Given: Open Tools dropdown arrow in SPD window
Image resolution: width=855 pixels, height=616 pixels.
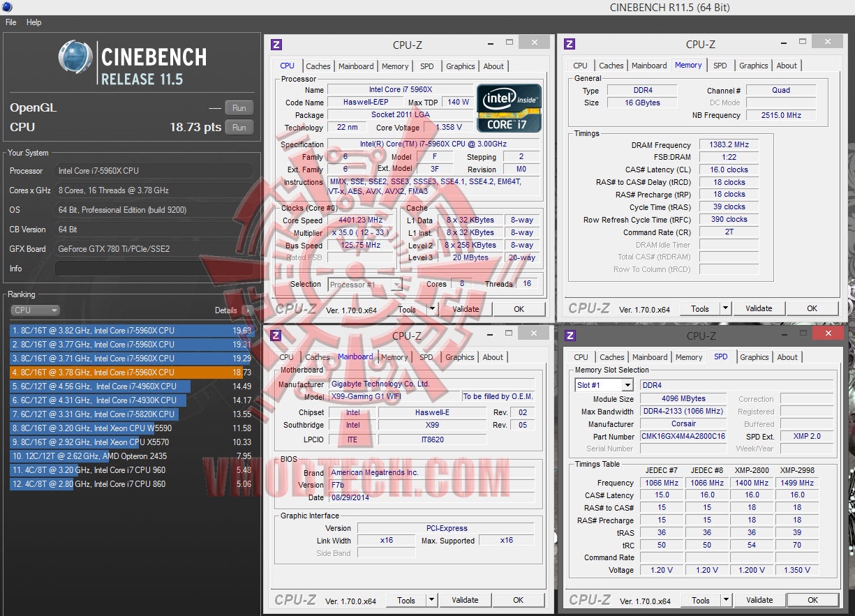Looking at the screenshot, I should coord(726,600).
